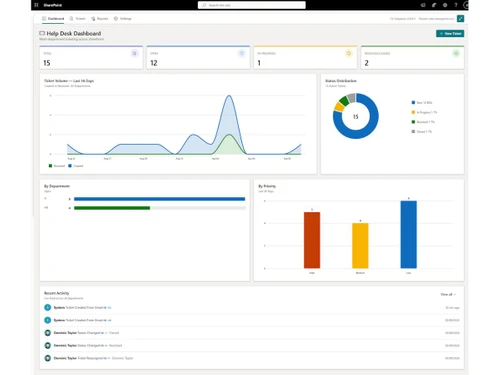The image size is (500, 375).
Task: Open the Resolved/Closed card showing 2
Action: coord(412,58)
